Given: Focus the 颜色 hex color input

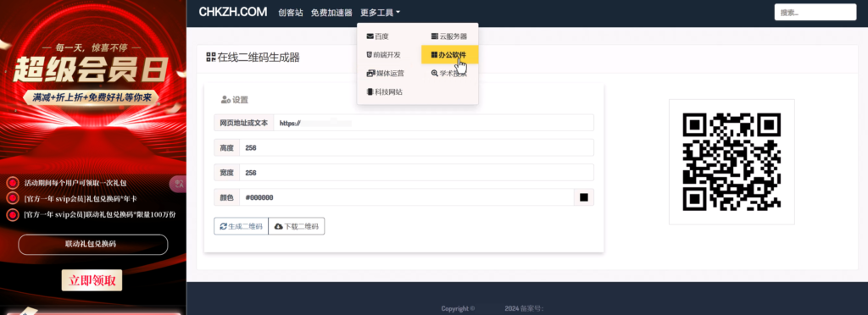Looking at the screenshot, I should (x=407, y=197).
